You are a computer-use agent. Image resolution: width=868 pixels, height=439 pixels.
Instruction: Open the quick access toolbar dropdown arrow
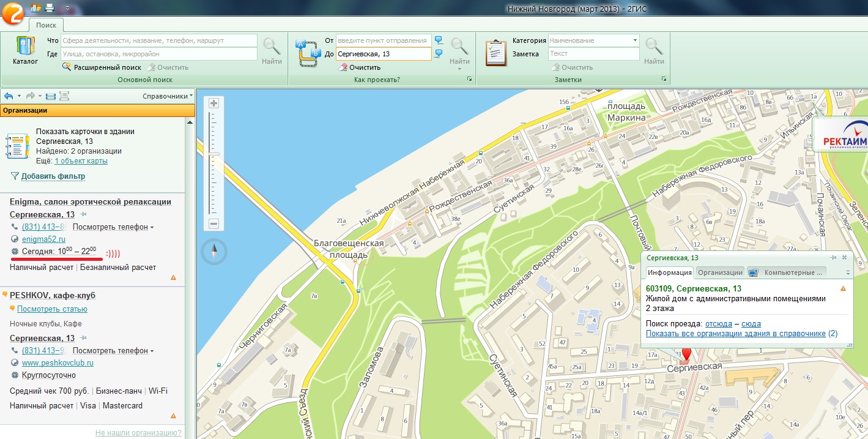click(x=67, y=9)
